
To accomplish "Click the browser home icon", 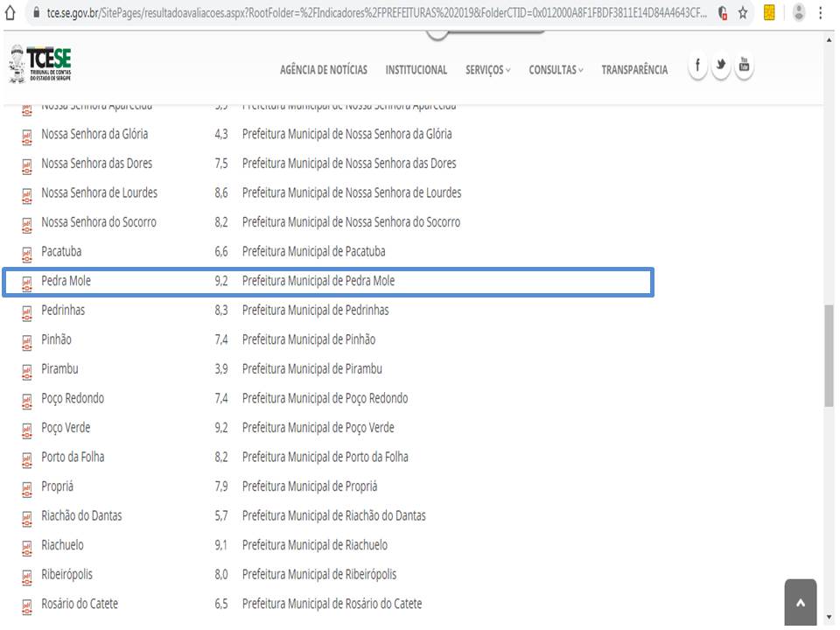I will coord(10,13).
